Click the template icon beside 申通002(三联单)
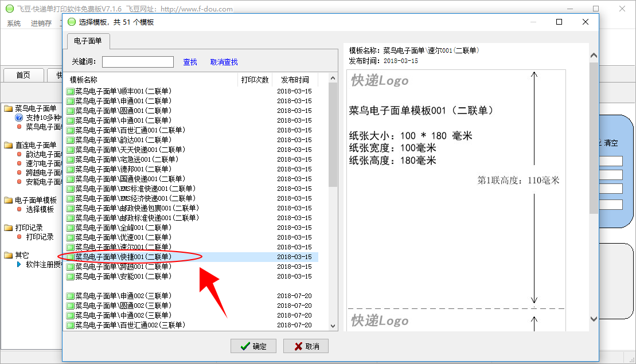This screenshot has width=636, height=364. click(70, 296)
